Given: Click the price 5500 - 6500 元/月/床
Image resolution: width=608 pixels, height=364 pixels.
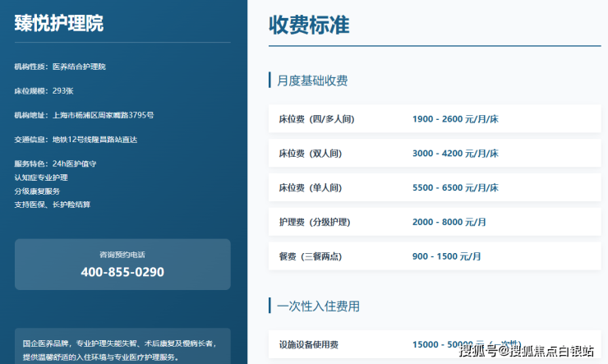Looking at the screenshot, I should click(x=455, y=188).
